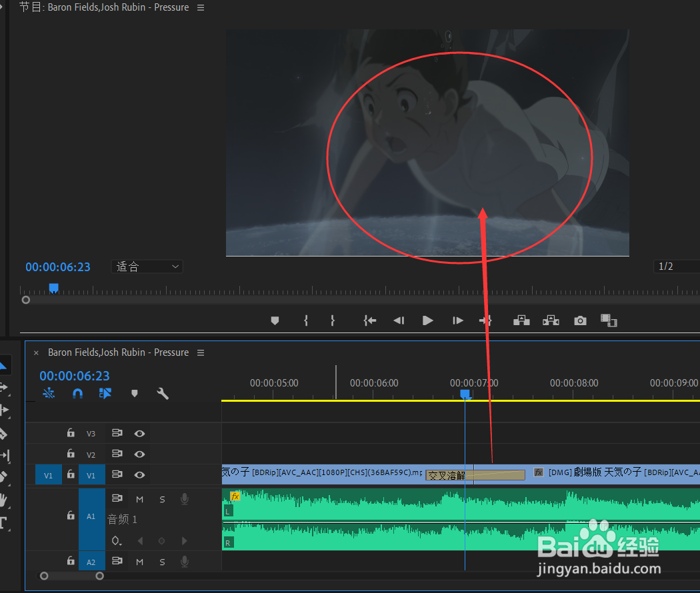Toggle lock on A1 track

coord(71,515)
